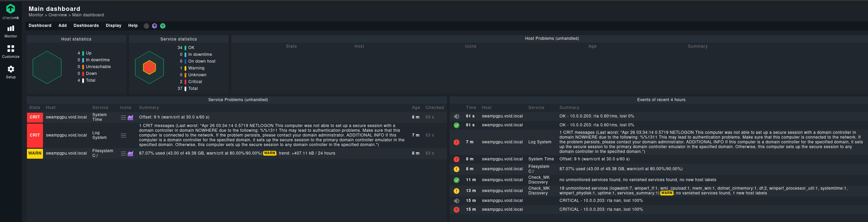
Task: Sort events by Time column header
Action: pos(471,108)
